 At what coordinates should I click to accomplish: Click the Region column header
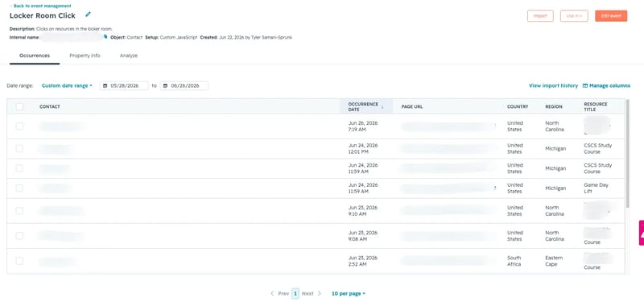pos(554,107)
